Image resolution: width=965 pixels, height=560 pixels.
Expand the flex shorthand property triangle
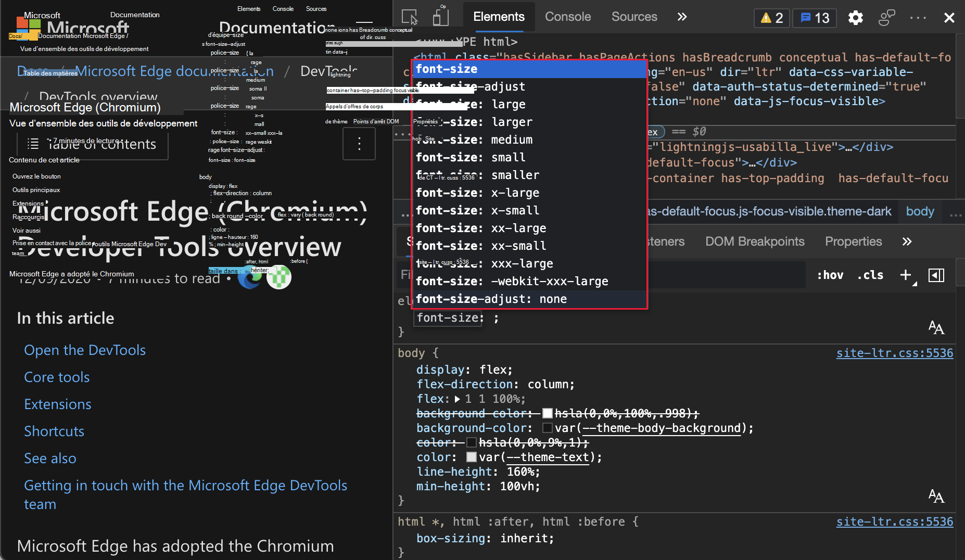pos(457,399)
